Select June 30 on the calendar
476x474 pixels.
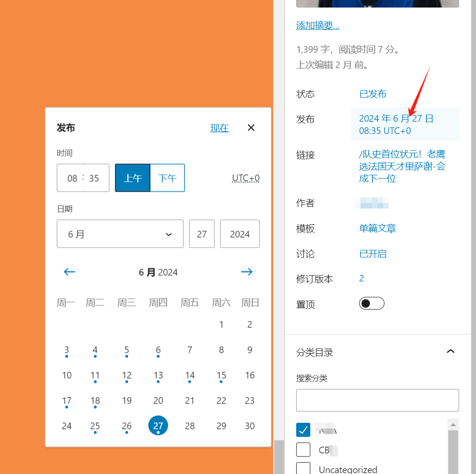click(250, 425)
